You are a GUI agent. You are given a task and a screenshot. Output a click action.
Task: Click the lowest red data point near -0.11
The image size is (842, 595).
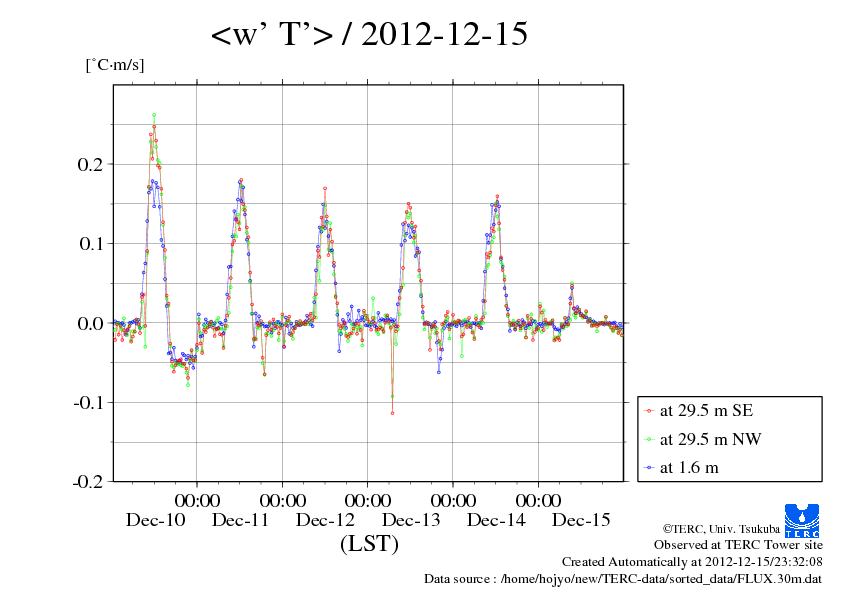tap(392, 412)
